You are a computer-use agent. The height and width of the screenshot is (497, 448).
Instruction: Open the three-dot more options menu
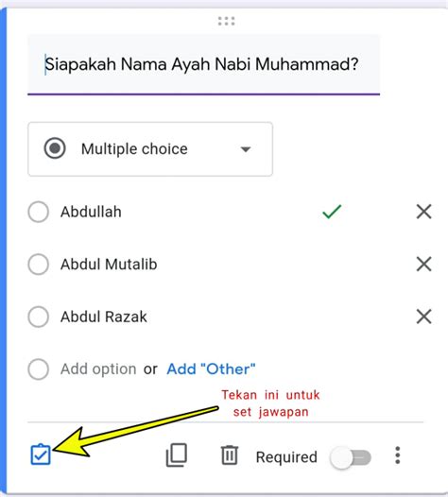398,455
